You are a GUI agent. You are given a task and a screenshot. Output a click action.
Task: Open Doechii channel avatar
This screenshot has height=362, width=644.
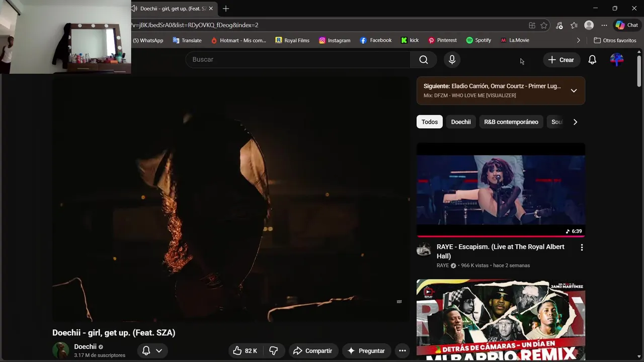point(60,350)
